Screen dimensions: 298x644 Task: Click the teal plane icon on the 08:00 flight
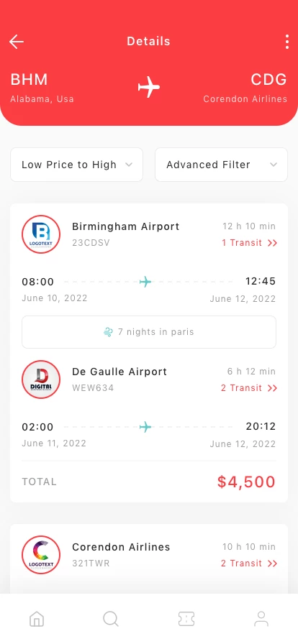tap(145, 282)
